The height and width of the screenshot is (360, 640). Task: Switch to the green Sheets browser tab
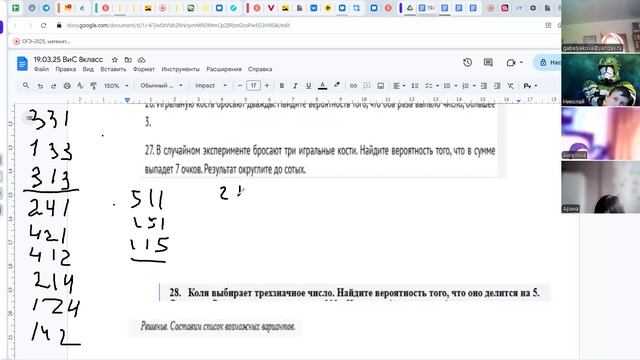click(16, 8)
